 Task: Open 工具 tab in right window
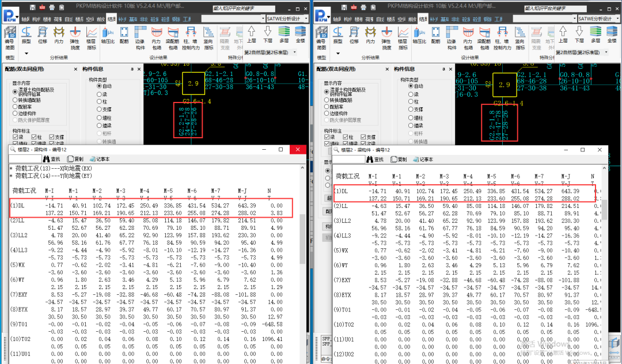click(x=498, y=19)
